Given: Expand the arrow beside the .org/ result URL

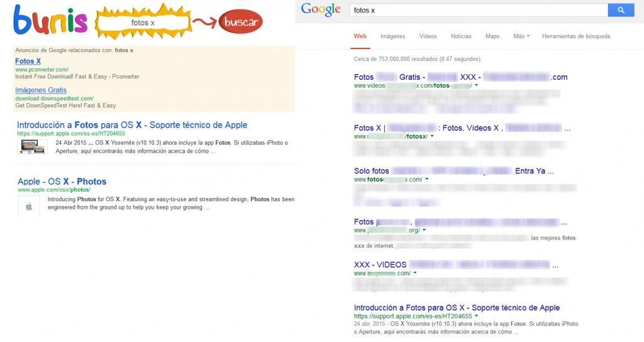Looking at the screenshot, I should [425, 230].
